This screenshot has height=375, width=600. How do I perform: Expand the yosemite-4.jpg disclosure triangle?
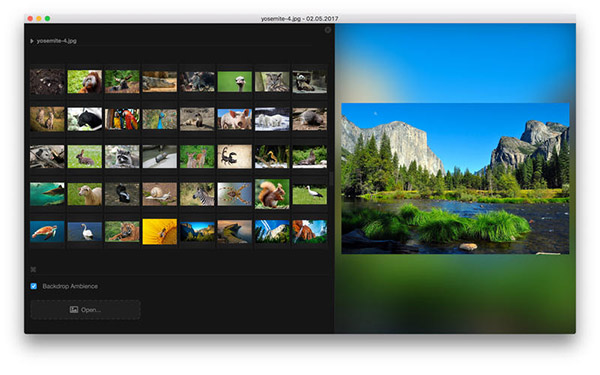tap(32, 41)
